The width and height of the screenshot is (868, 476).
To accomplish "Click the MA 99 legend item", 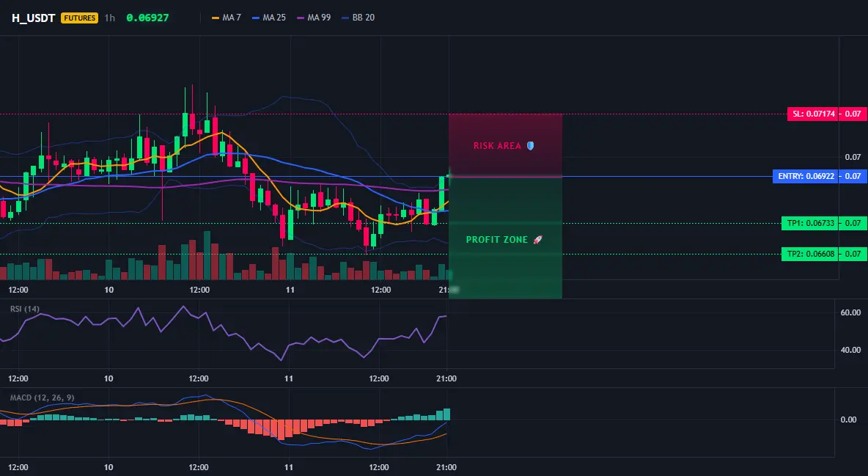I will [314, 18].
